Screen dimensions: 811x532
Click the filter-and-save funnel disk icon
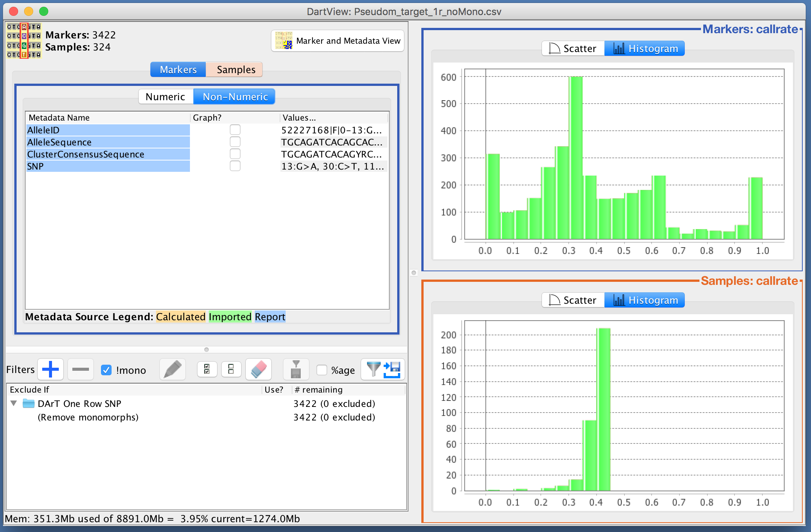(x=296, y=370)
